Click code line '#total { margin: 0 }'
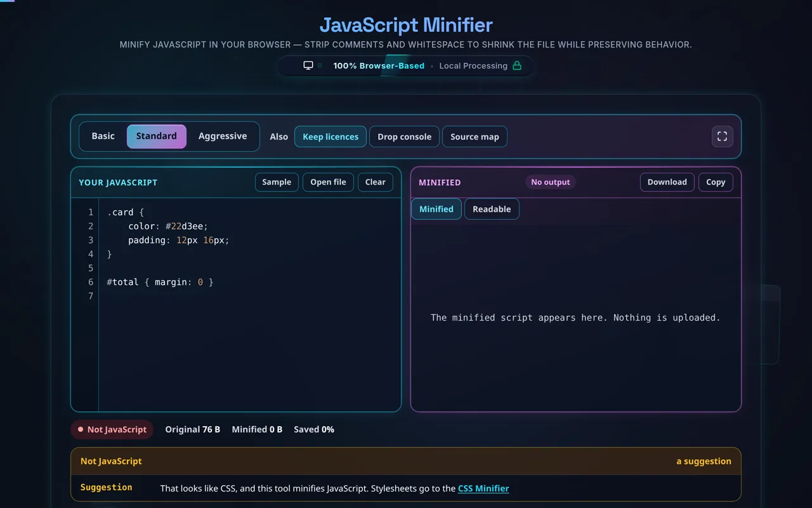This screenshot has height=508, width=812. pyautogui.click(x=160, y=282)
